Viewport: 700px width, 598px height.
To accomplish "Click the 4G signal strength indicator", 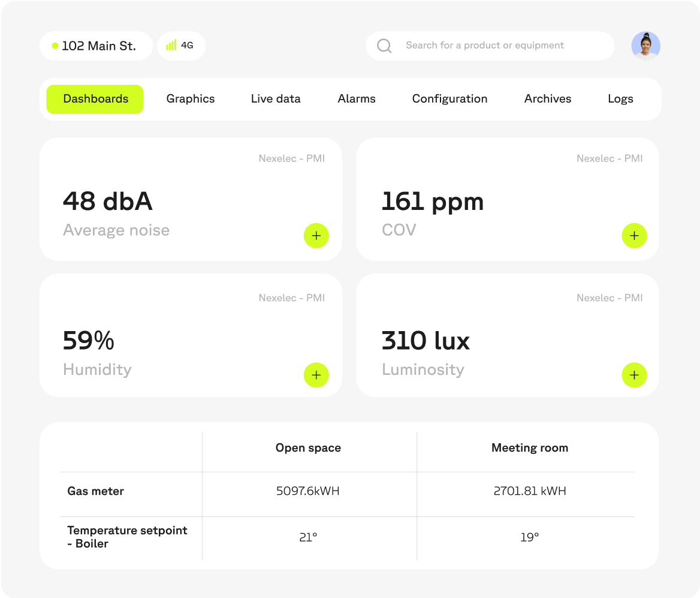I will [x=181, y=46].
